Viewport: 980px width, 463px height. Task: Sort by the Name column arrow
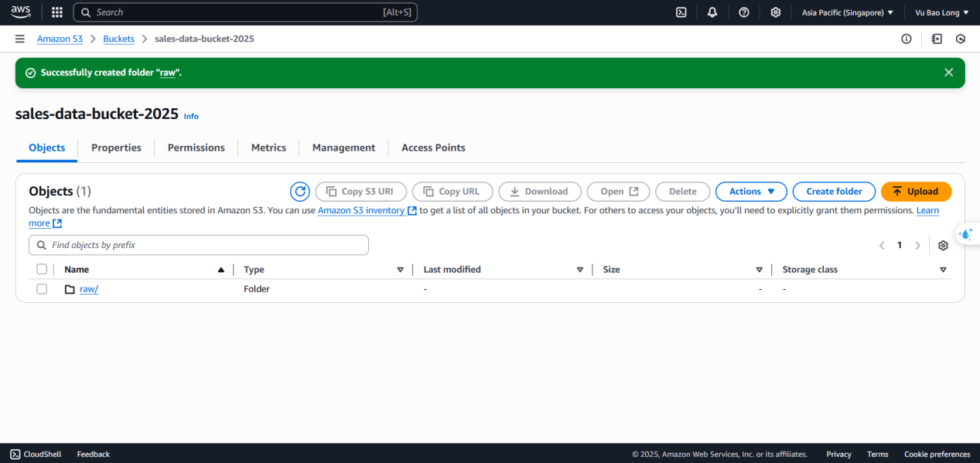[x=221, y=270]
